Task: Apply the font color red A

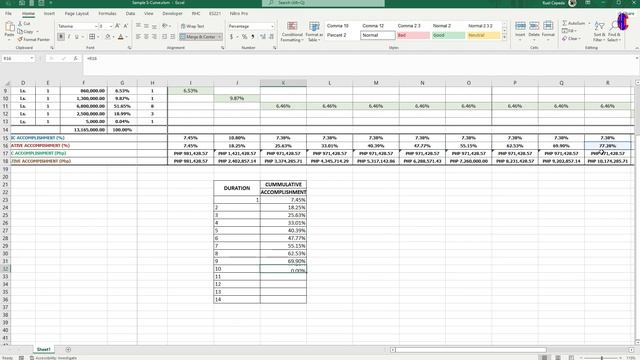Action: click(x=120, y=37)
